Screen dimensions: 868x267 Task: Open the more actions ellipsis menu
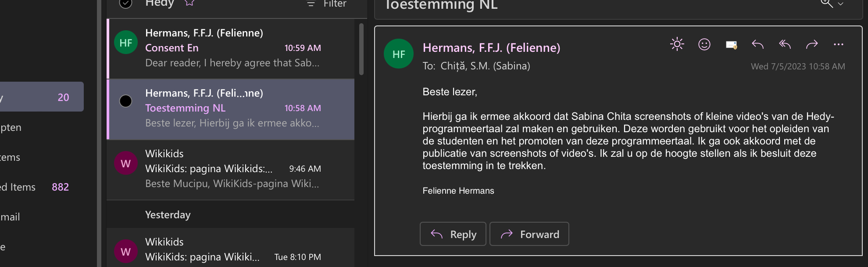838,44
